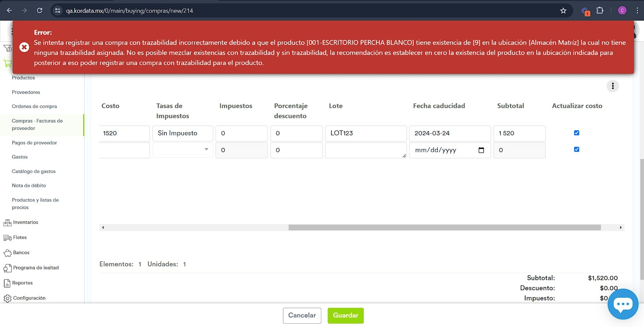This screenshot has width=644, height=327.
Task: Open the calendar picker for Fecha caducidad
Action: tap(481, 150)
